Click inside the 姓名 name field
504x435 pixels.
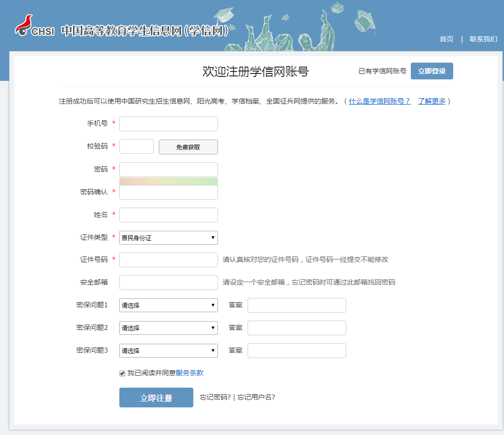coord(168,215)
